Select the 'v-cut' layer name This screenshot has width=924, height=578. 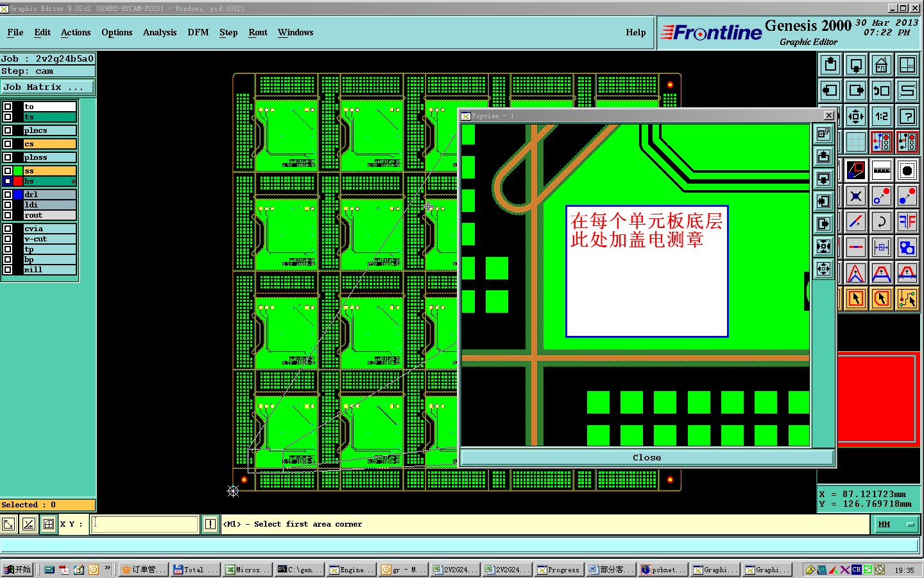[x=50, y=239]
